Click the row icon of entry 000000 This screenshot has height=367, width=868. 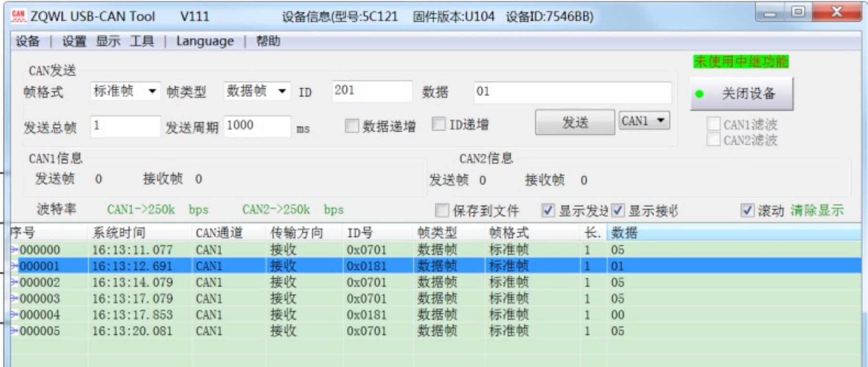point(14,249)
